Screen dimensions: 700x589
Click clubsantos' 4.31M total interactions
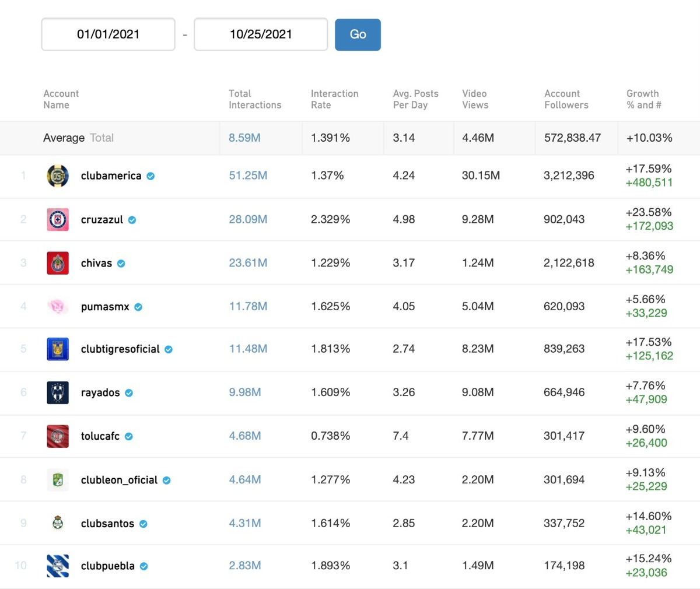[245, 523]
